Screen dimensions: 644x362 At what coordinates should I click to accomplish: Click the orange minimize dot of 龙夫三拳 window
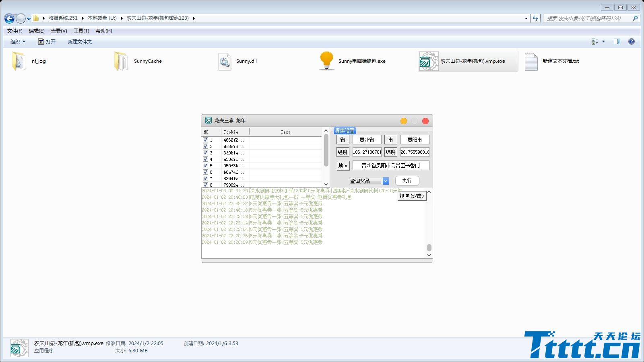pos(403,121)
